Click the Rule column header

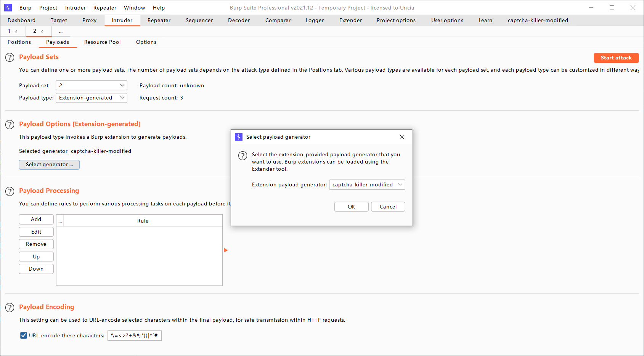pyautogui.click(x=143, y=221)
